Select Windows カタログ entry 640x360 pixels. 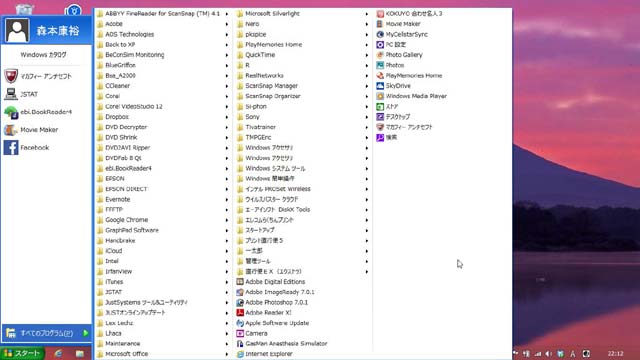(43, 55)
